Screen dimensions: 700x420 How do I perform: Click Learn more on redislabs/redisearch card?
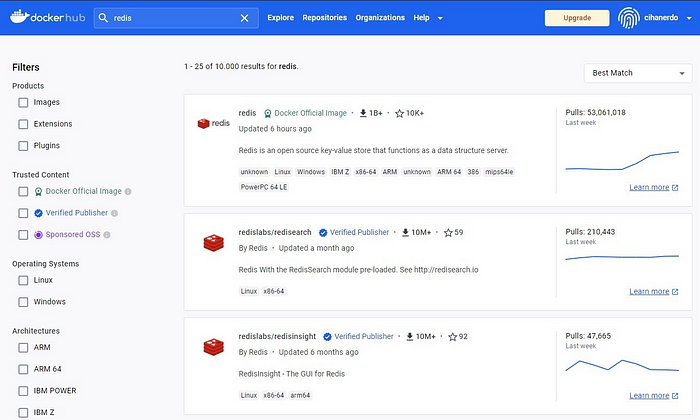coord(649,291)
